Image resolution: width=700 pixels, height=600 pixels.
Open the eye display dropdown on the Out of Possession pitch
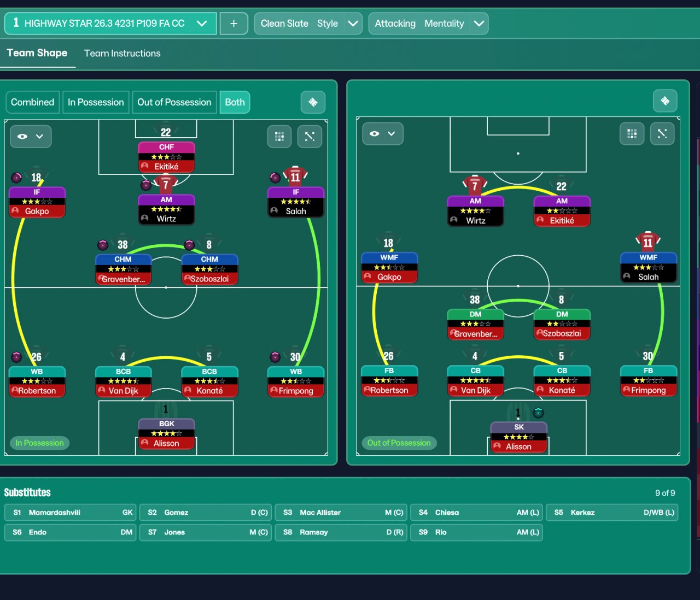point(383,133)
